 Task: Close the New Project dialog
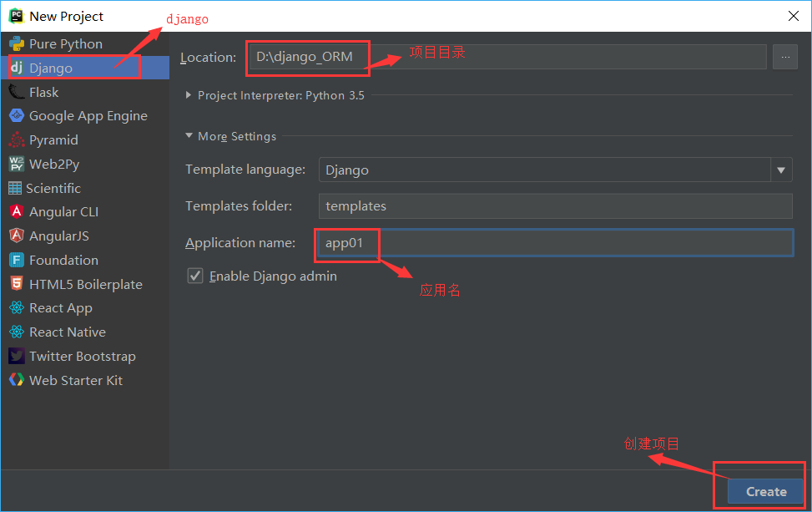(x=794, y=16)
